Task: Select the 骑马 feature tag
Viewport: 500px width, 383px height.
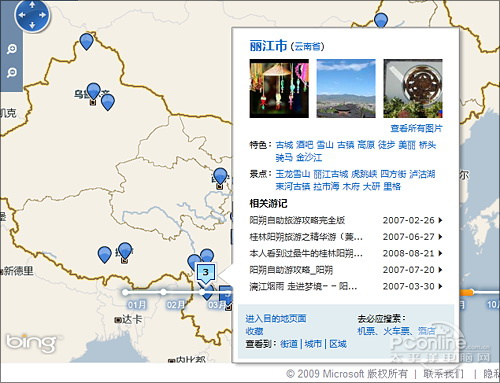Action: 284,157
